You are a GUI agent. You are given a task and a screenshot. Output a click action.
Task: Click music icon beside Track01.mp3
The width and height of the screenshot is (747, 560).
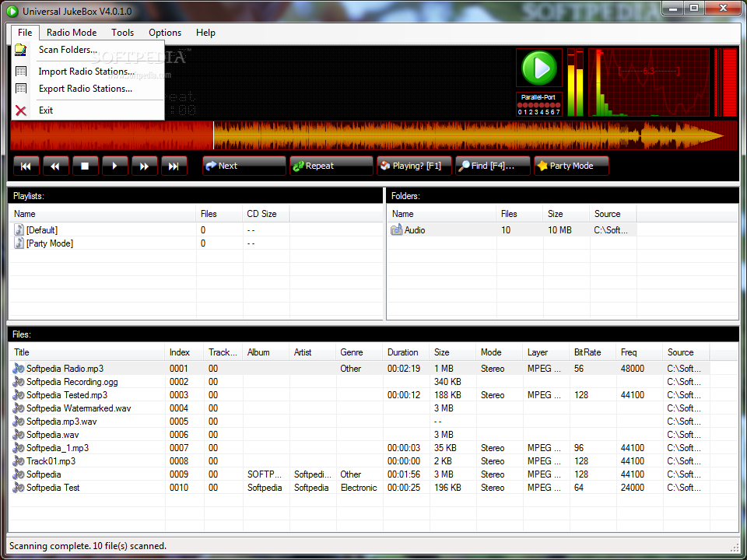click(19, 461)
